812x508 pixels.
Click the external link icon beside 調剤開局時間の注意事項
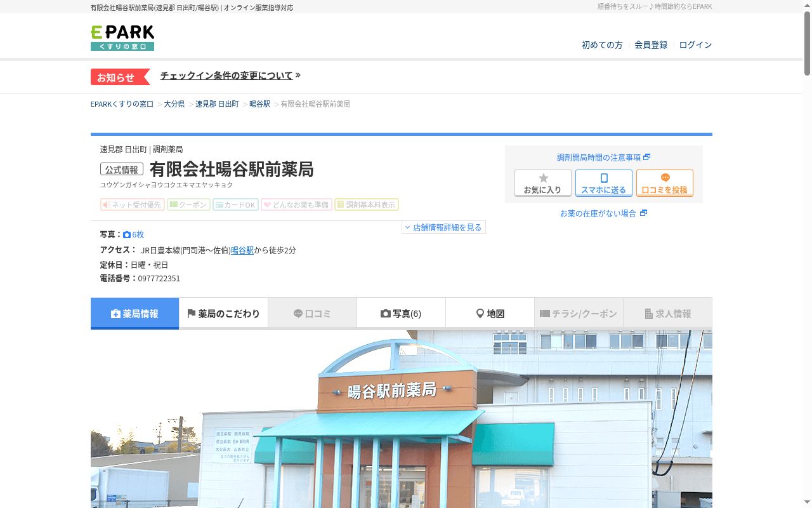pos(647,157)
